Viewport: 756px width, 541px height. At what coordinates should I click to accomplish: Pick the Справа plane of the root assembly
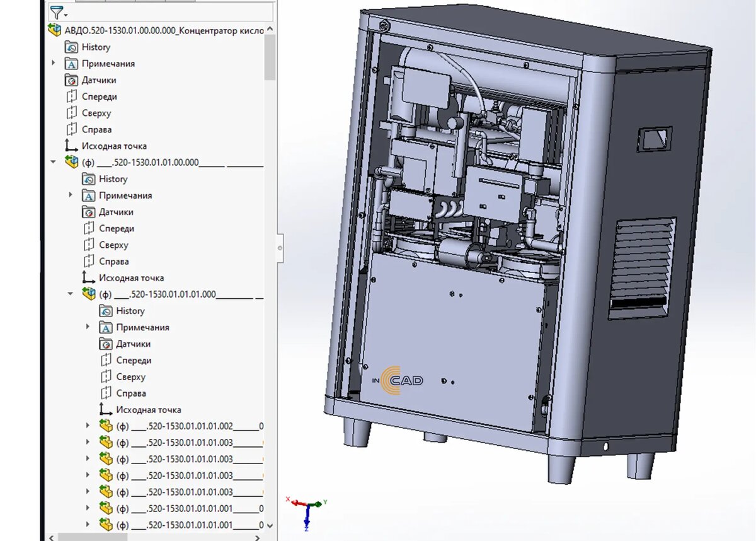coord(89,129)
